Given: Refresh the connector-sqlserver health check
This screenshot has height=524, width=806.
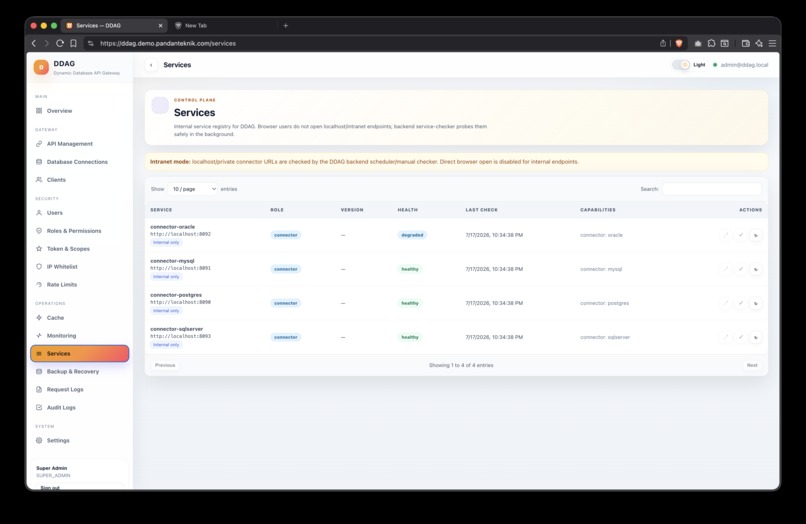Looking at the screenshot, I should click(756, 337).
